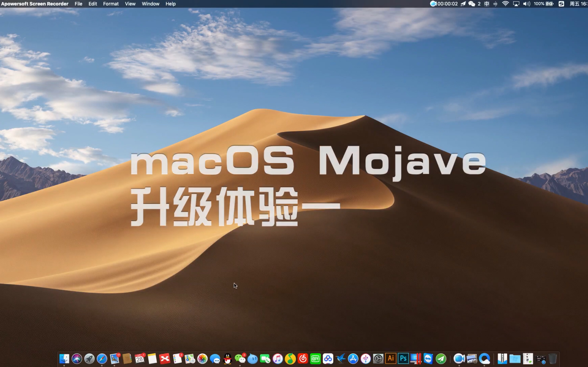Open Apowersoft recorder camera icon in Dock
This screenshot has height=367, width=588.
click(459, 359)
